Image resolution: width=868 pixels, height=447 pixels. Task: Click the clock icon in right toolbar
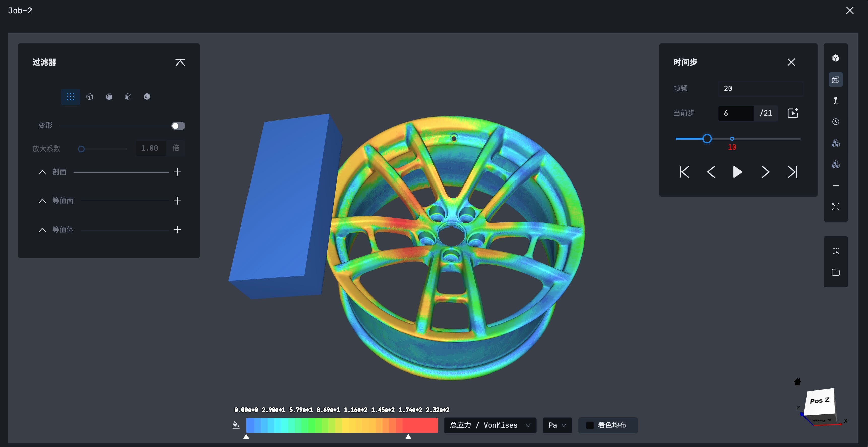tap(836, 122)
